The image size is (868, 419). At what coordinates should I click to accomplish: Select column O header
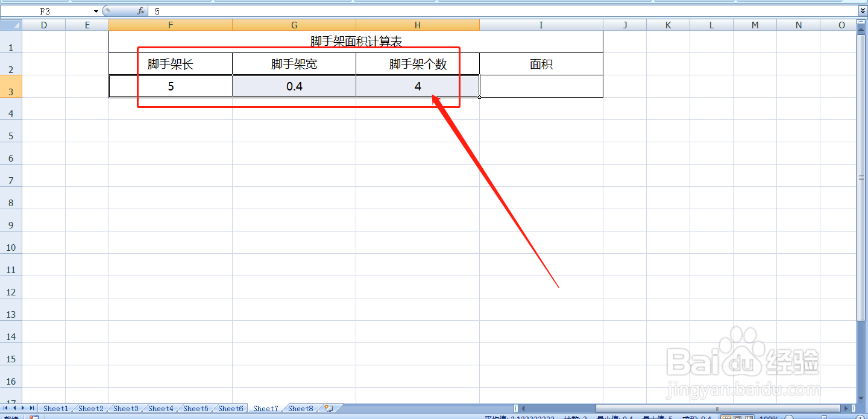pos(838,25)
